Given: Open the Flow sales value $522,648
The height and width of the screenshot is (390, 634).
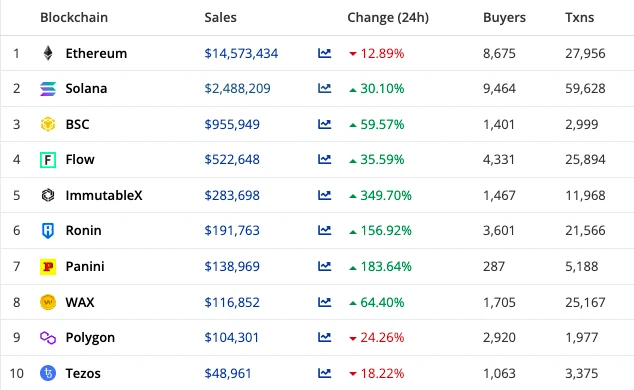Looking at the screenshot, I should (x=232, y=160).
